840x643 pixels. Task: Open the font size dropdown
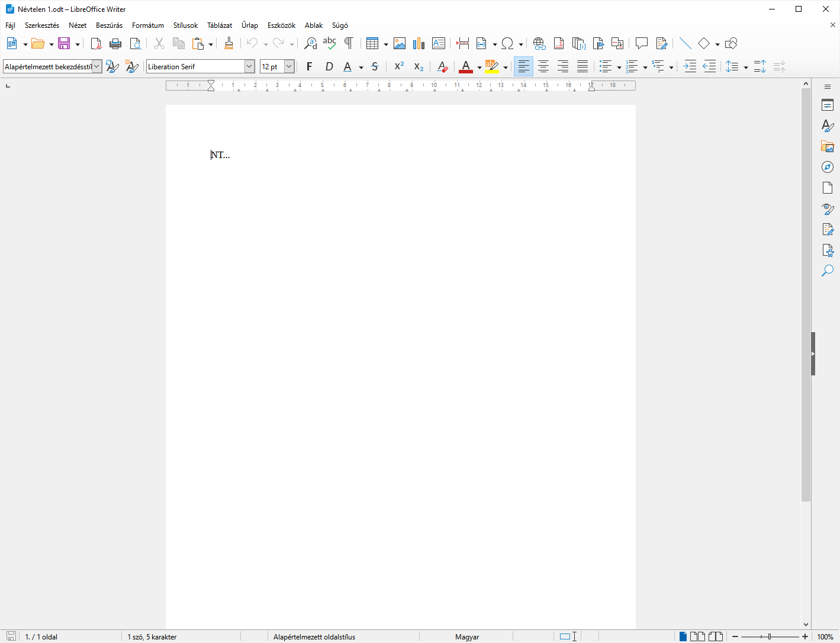(289, 66)
